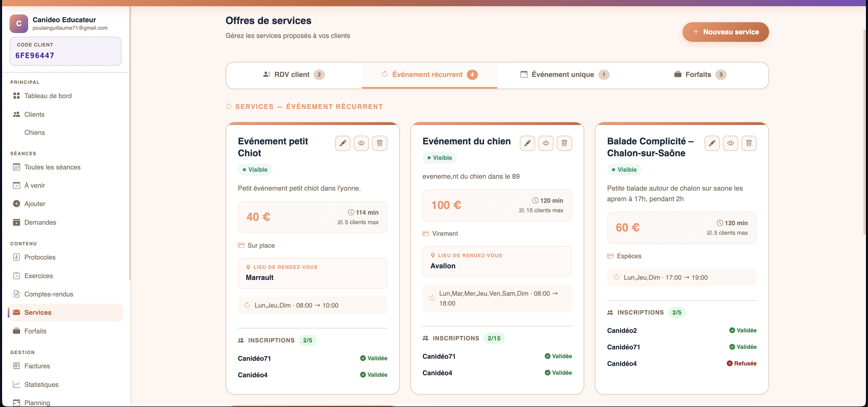Go to Tableau de bord
The image size is (868, 407).
coord(66,96)
